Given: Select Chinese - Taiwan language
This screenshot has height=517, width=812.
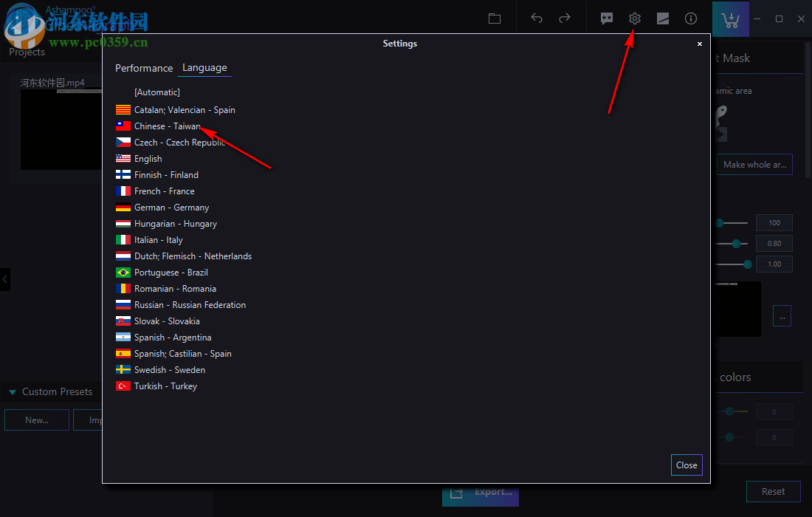Looking at the screenshot, I should coord(158,126).
